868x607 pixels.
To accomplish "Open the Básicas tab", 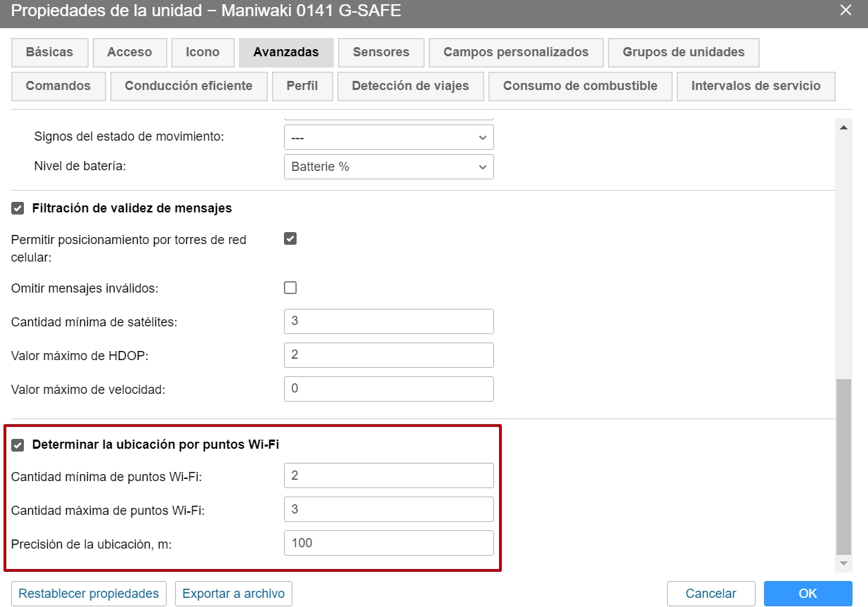I will coord(49,52).
